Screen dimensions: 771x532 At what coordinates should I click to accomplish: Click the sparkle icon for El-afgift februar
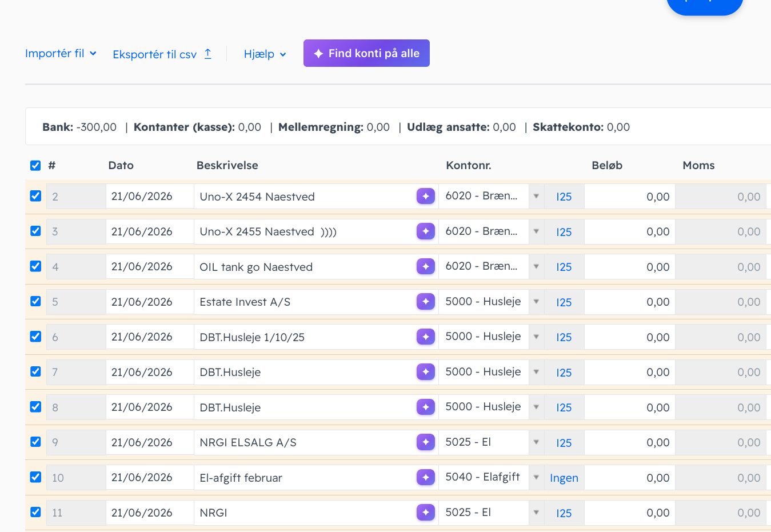click(x=426, y=477)
